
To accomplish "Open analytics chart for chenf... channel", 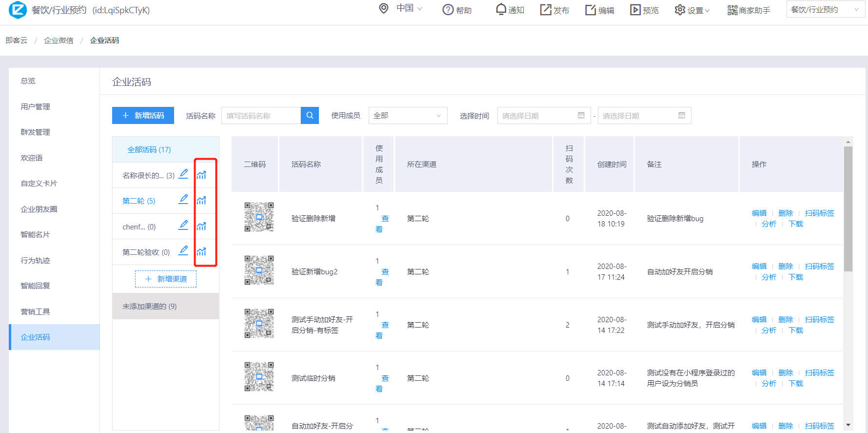I will [201, 226].
